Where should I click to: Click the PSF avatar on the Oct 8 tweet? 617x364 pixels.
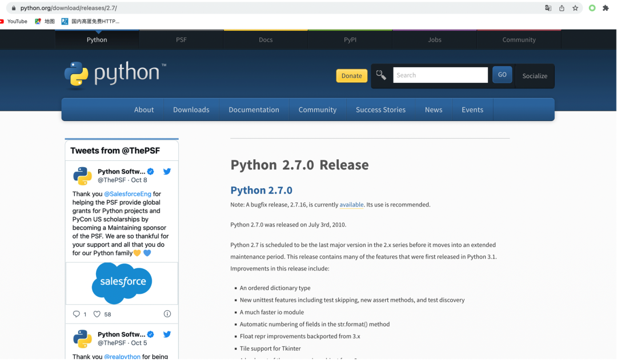[x=82, y=176]
